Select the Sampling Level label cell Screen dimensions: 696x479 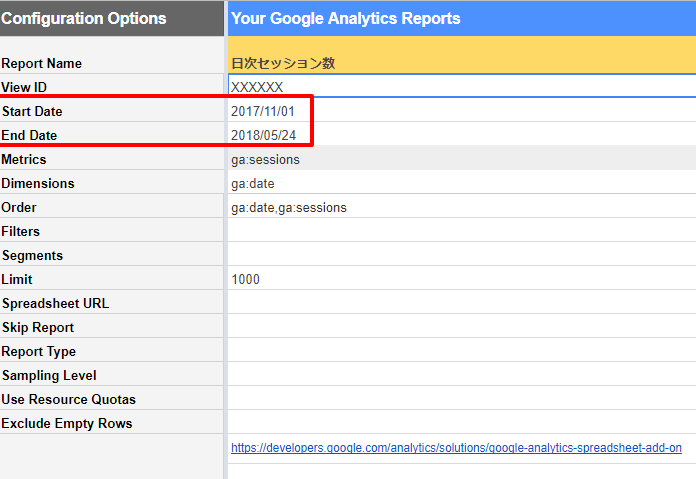click(112, 375)
